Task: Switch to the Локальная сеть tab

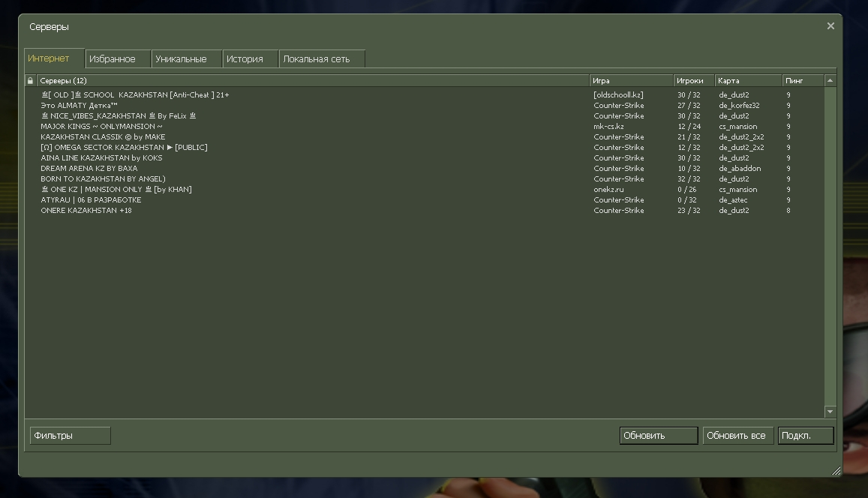Action: tap(317, 59)
